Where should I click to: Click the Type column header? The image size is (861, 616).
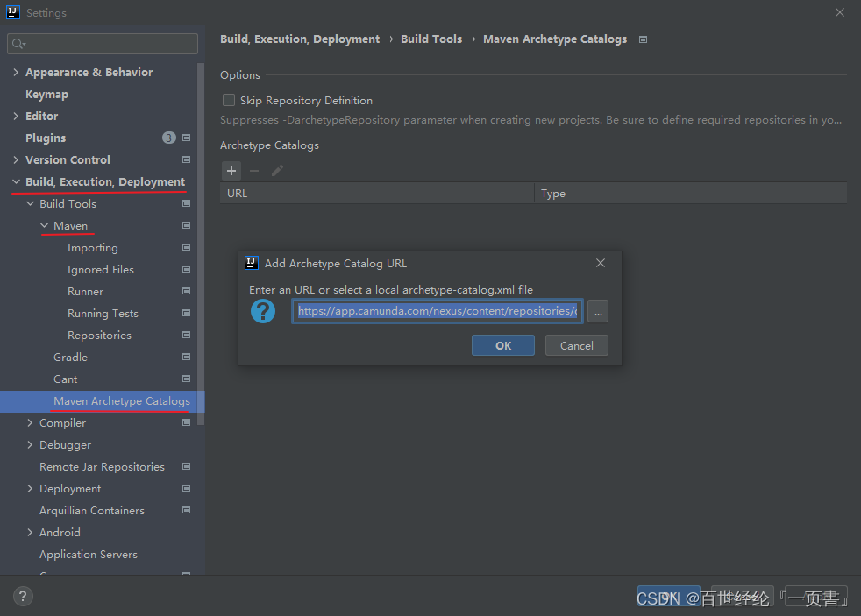[x=691, y=194]
